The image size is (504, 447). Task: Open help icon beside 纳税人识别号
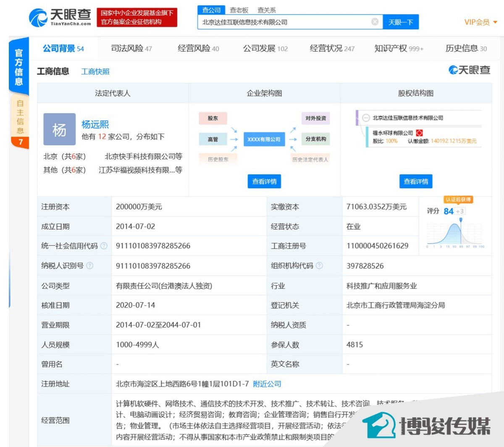89,266
